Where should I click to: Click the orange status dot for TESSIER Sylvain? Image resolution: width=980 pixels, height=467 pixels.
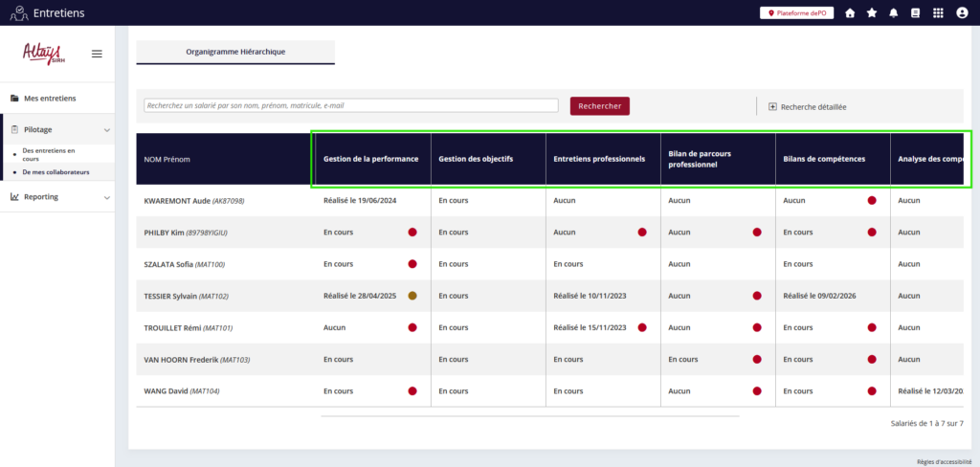coord(412,296)
